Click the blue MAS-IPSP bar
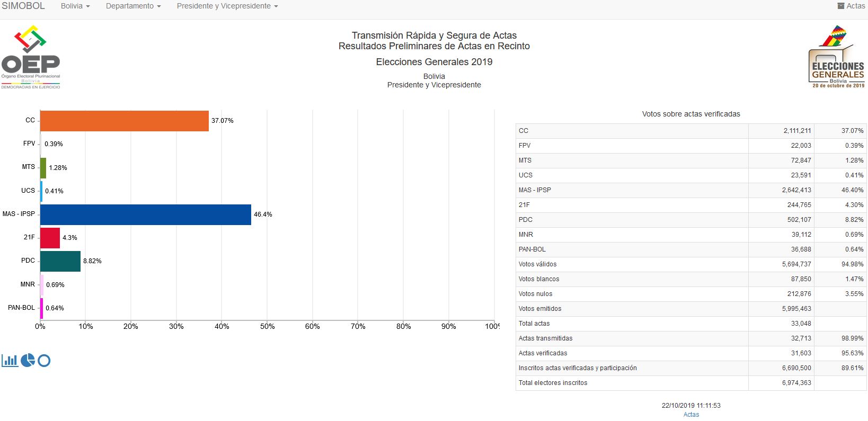The image size is (868, 421). [145, 214]
